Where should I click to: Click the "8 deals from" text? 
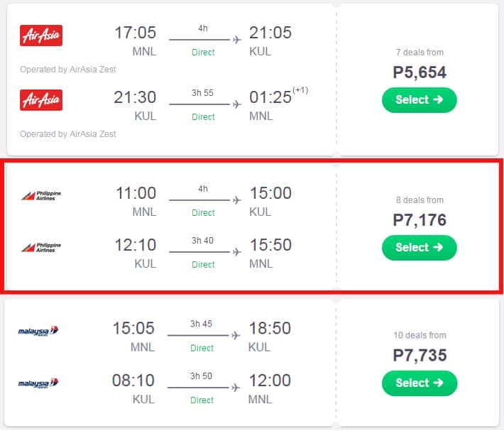419,200
